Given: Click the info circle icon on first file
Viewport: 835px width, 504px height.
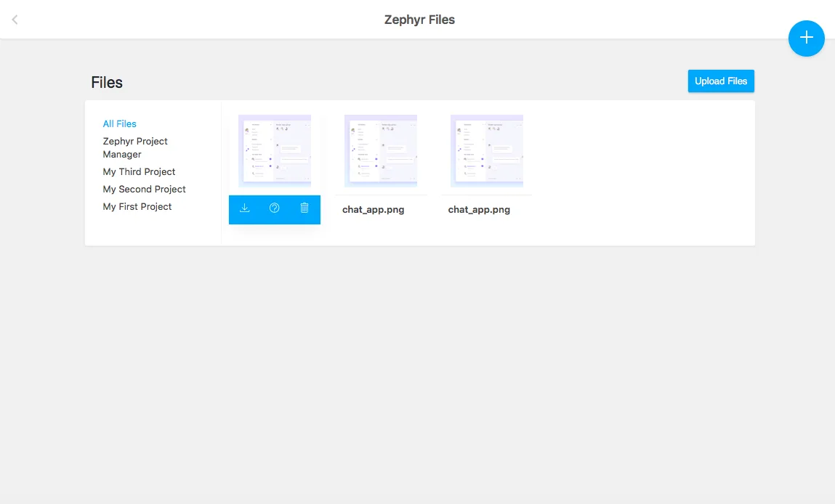Looking at the screenshot, I should (274, 208).
